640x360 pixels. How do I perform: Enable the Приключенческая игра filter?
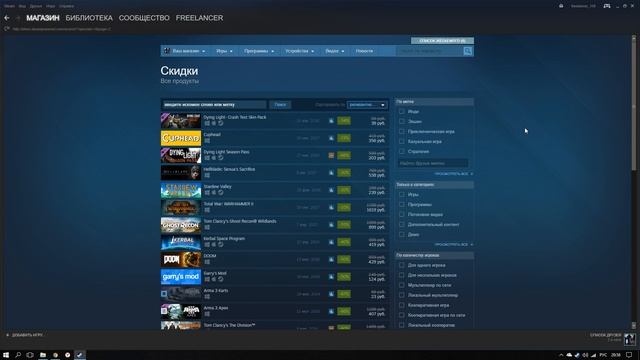(x=402, y=131)
